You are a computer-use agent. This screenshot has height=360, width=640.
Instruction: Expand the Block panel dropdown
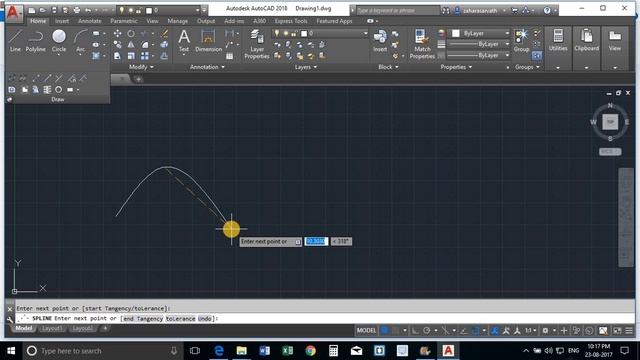tap(388, 67)
